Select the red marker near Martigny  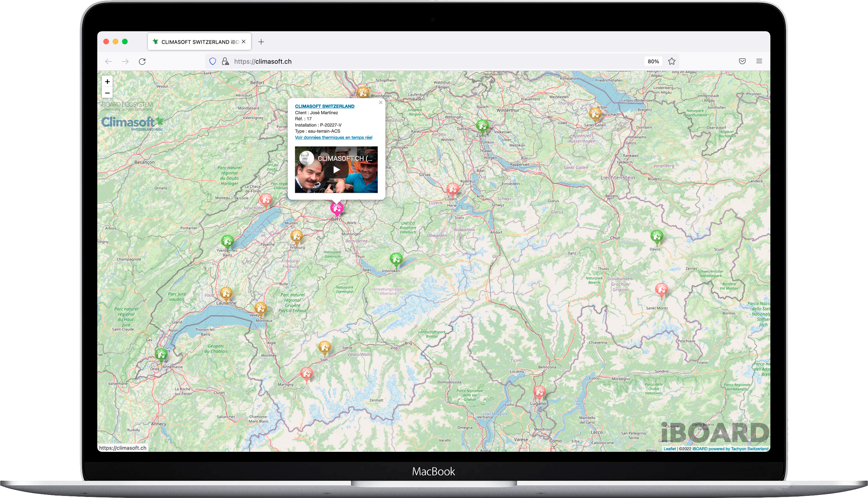click(x=306, y=374)
